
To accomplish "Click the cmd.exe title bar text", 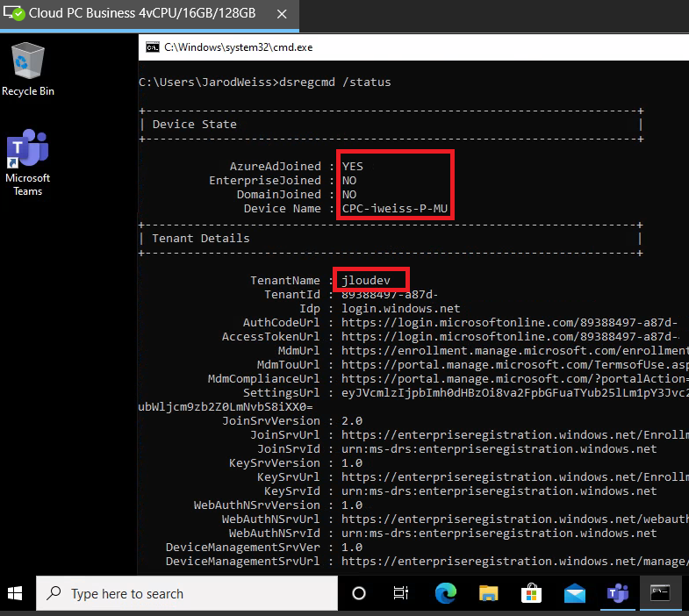I will pyautogui.click(x=239, y=47).
